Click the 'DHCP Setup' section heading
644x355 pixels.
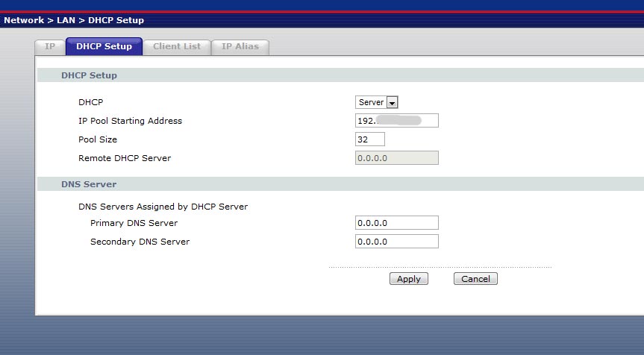coord(89,75)
